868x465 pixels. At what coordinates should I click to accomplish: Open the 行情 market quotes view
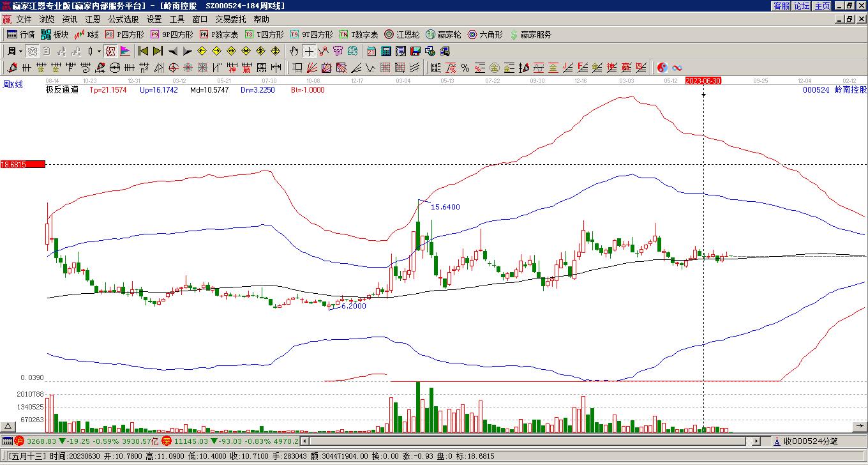point(21,34)
